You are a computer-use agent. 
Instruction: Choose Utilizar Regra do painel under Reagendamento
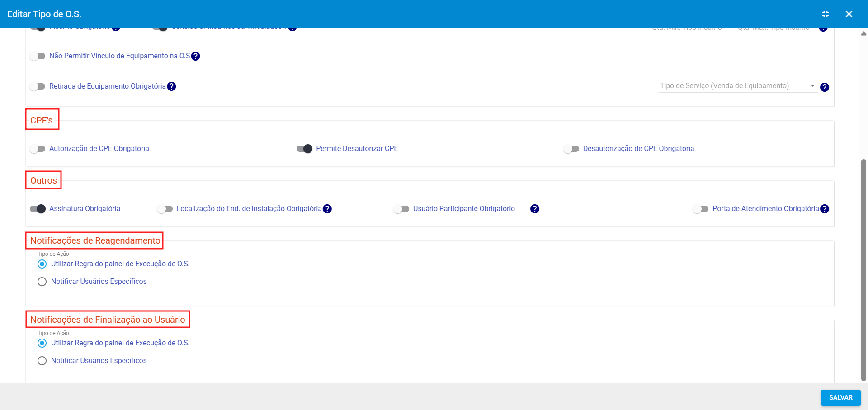pos(42,264)
